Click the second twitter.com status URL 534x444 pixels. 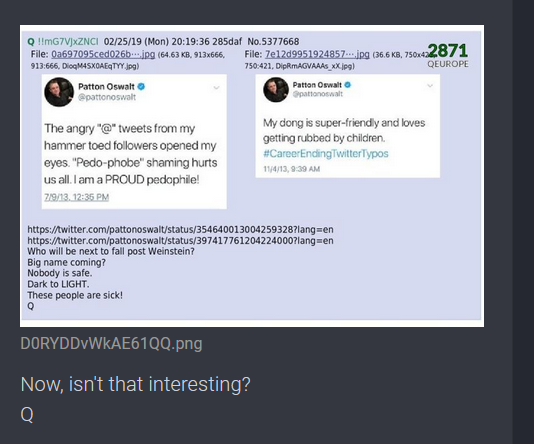tap(180, 241)
